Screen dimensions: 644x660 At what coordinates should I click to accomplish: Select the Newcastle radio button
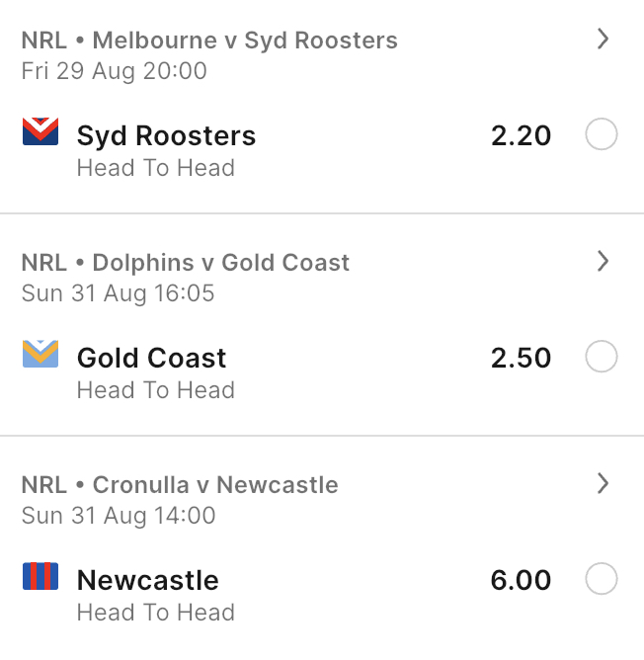pos(602,578)
